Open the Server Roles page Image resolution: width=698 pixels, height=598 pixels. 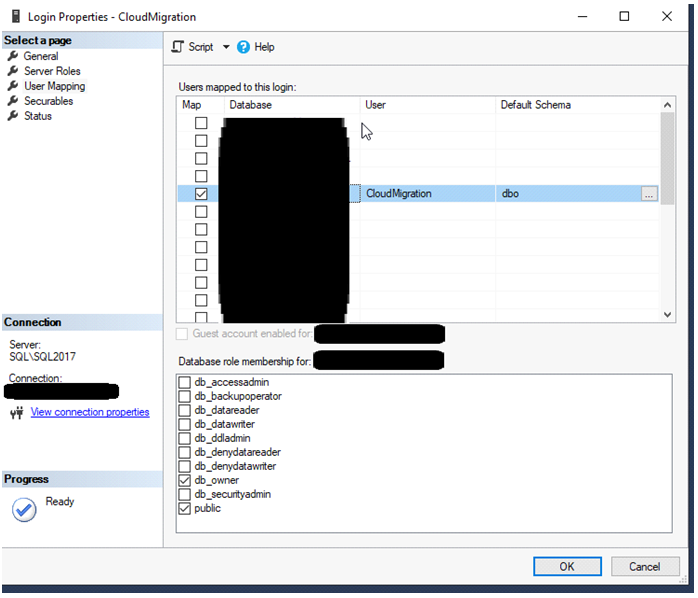[52, 71]
